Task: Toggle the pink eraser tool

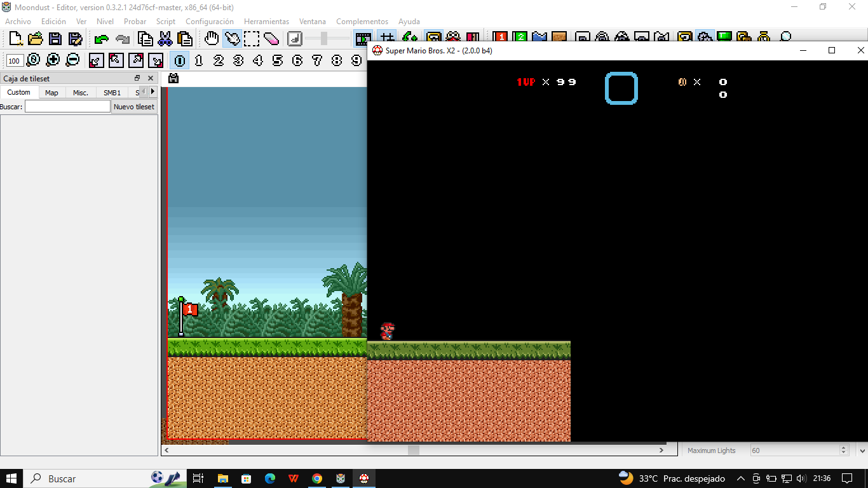Action: click(271, 39)
